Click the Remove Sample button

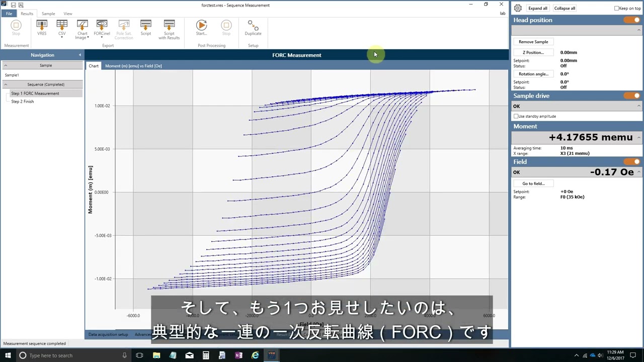coord(533,42)
